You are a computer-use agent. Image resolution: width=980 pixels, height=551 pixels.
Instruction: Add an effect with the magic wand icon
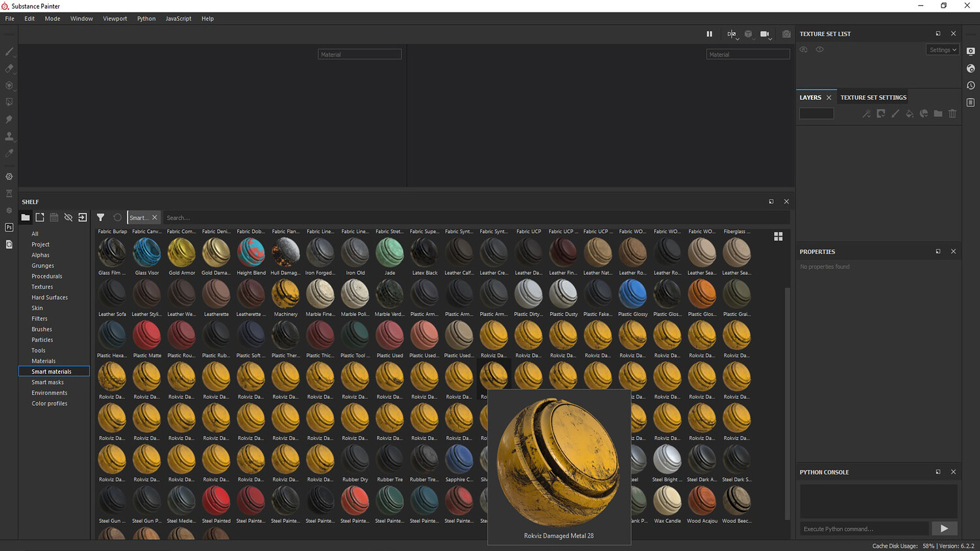866,114
